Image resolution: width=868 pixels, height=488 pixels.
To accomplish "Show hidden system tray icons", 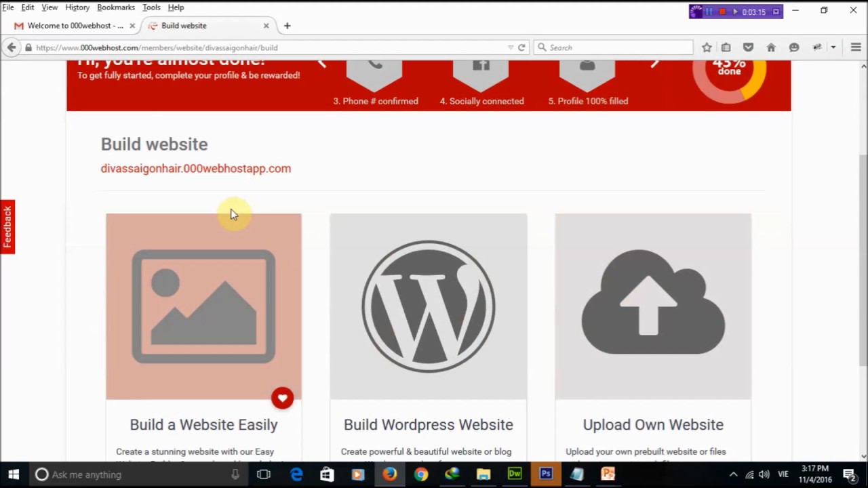I will [733, 474].
